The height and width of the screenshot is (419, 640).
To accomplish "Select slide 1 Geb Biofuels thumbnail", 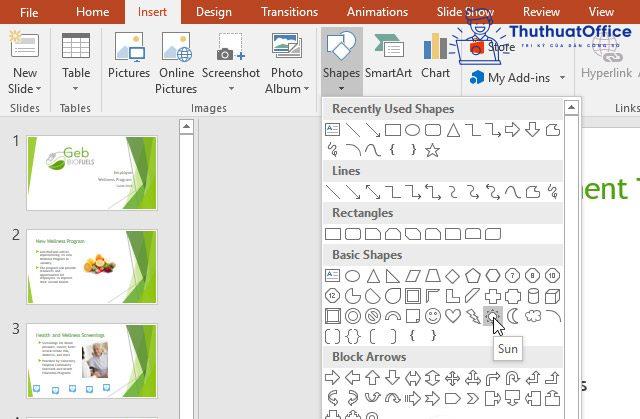I will 92,173.
